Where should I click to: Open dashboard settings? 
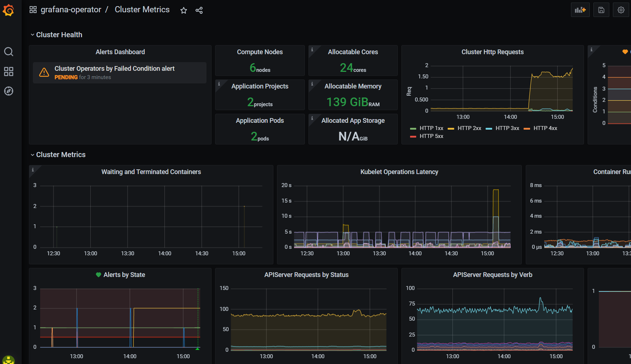pos(621,10)
